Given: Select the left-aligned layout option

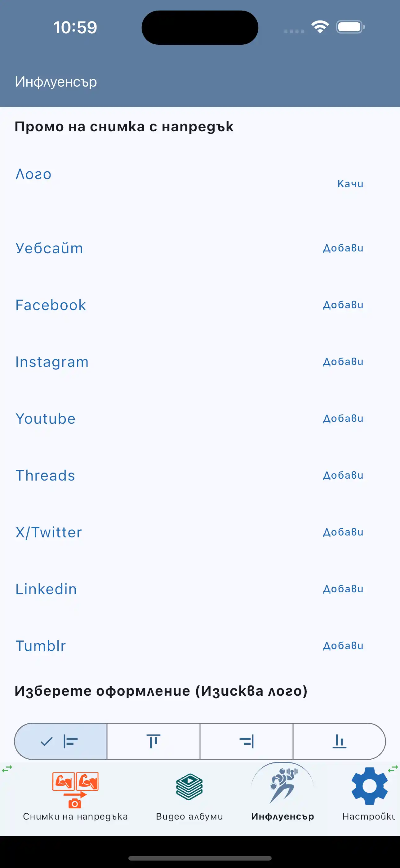Looking at the screenshot, I should [x=61, y=741].
